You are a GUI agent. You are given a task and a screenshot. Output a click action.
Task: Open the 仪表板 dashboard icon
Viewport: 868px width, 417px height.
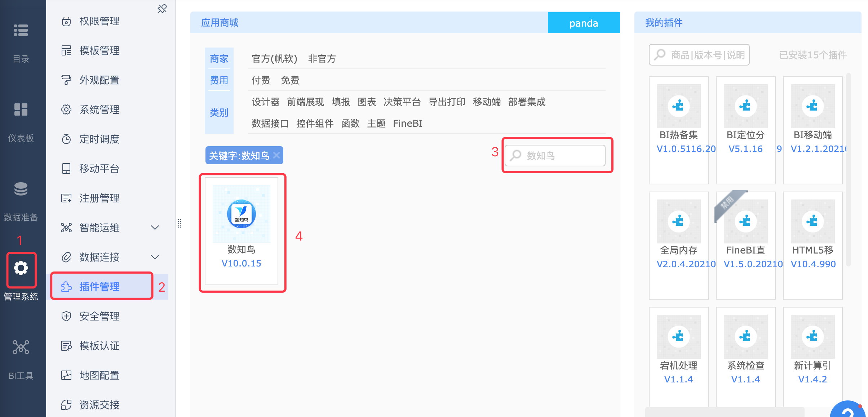coord(21,109)
